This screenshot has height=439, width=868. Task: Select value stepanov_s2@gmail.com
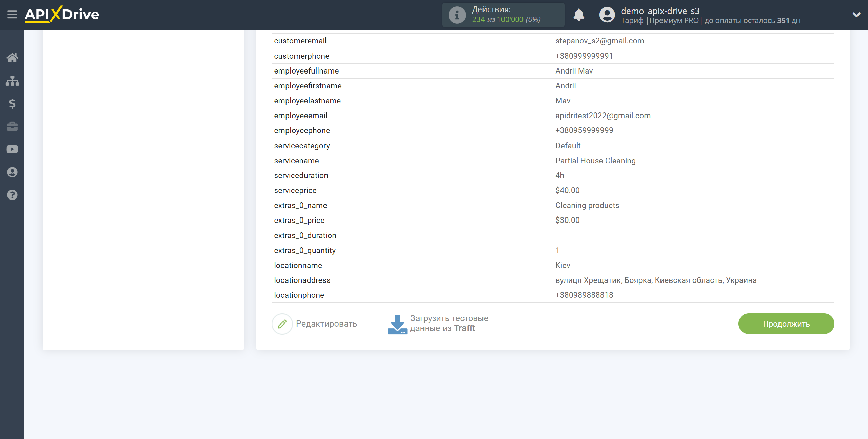[599, 41]
